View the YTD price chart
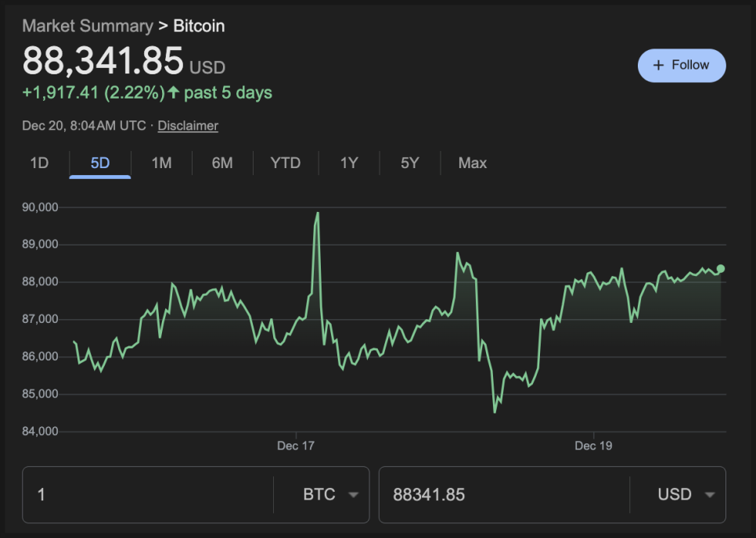 point(286,163)
